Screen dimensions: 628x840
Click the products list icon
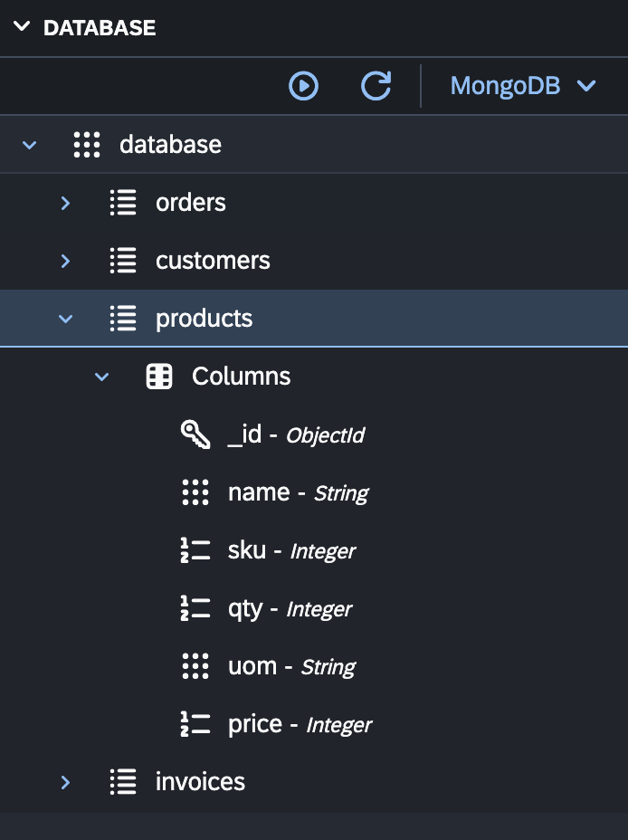click(123, 319)
